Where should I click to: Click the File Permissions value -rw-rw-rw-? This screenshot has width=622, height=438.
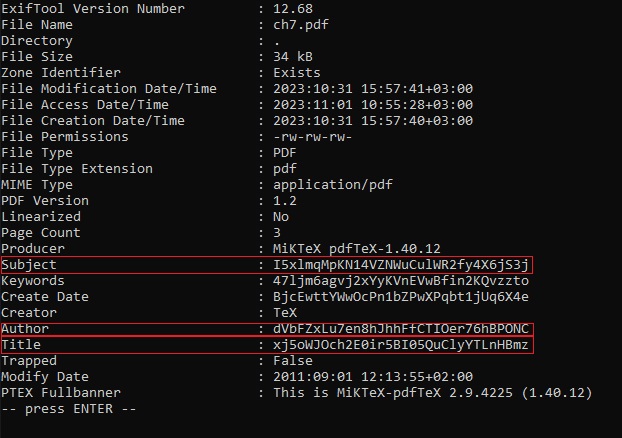click(x=313, y=137)
